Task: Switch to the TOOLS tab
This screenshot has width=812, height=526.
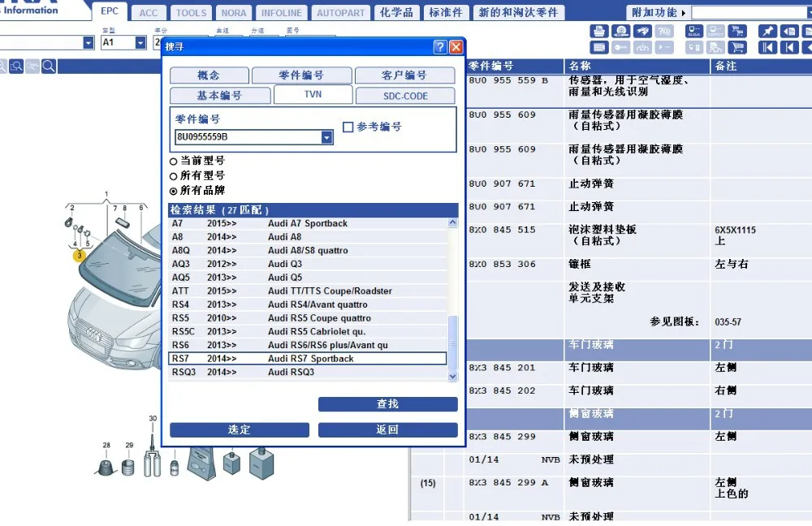Action: pos(191,13)
